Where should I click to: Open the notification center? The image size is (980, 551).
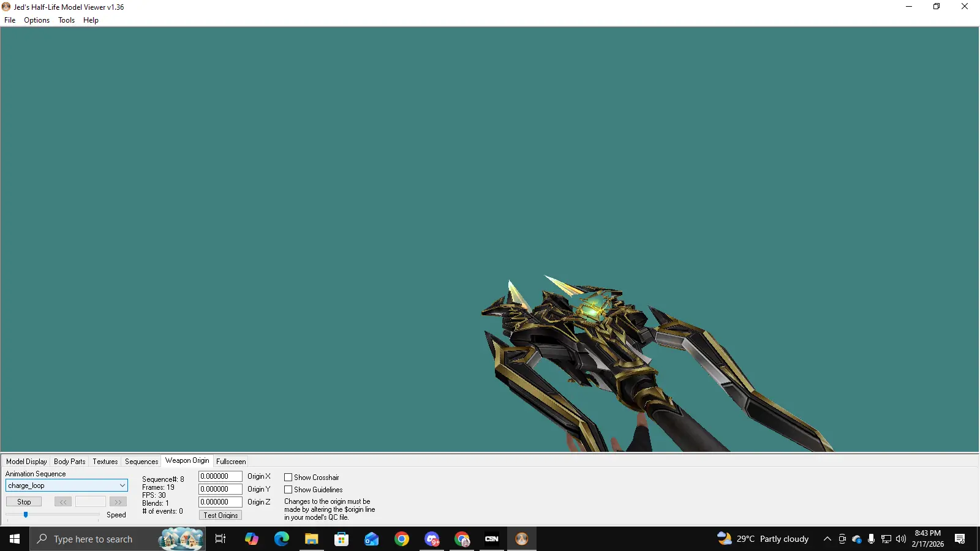coord(960,539)
